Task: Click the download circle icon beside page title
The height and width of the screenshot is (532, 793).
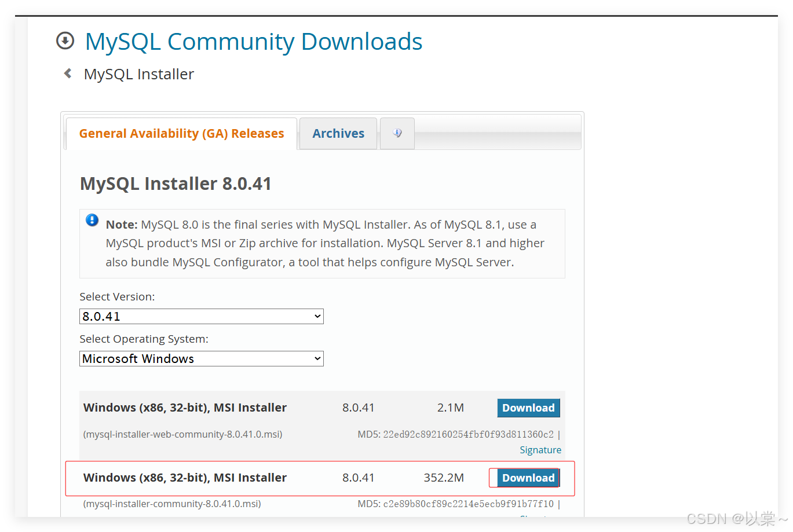Action: click(65, 41)
